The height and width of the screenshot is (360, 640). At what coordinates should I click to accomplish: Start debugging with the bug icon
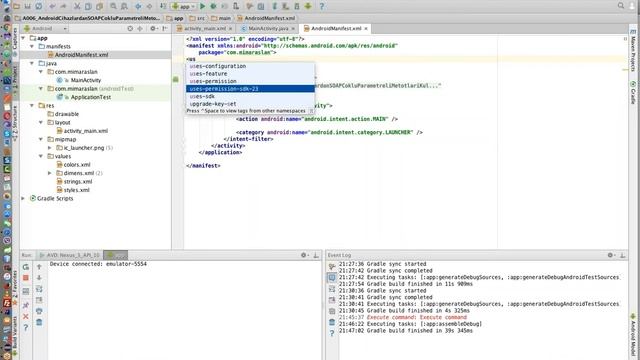213,6
